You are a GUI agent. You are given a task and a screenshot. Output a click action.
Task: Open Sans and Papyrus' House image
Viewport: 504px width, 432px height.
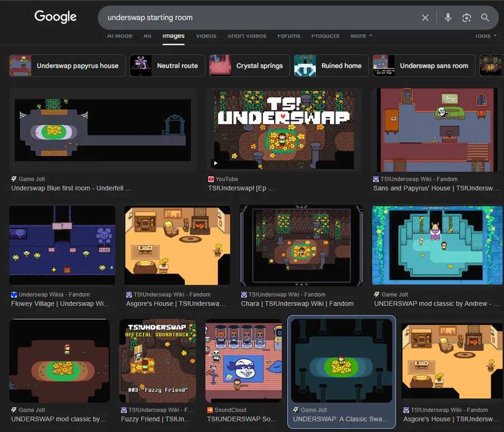coord(437,130)
